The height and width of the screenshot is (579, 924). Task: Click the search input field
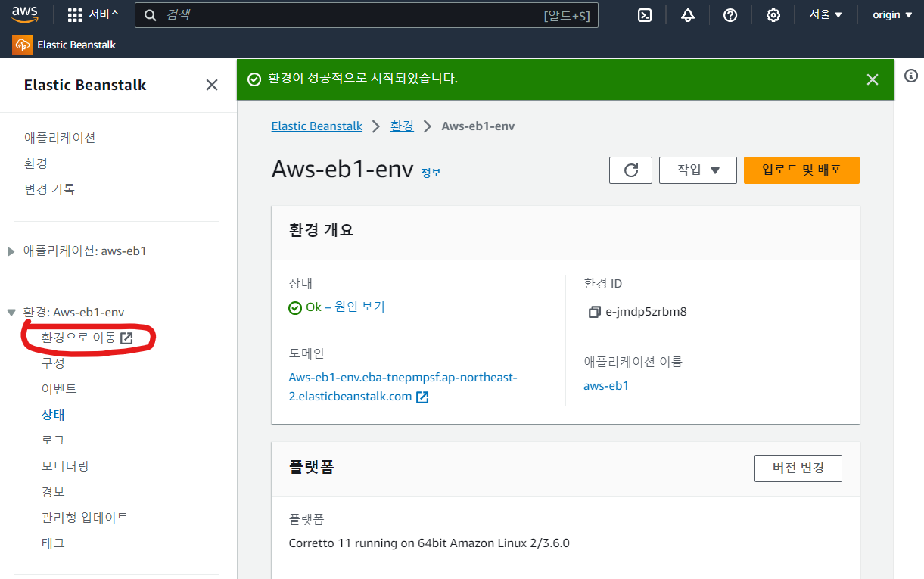click(x=366, y=15)
